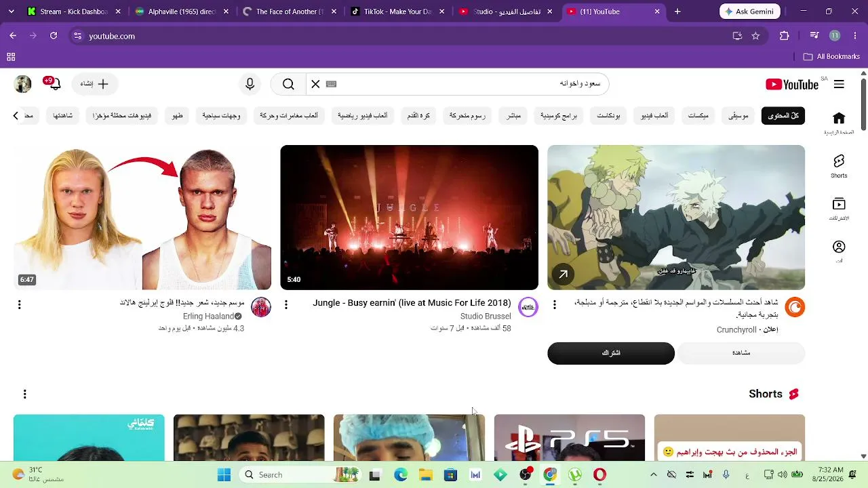Click the Ask Gemini button
Image resolution: width=868 pixels, height=488 pixels.
pyautogui.click(x=750, y=12)
